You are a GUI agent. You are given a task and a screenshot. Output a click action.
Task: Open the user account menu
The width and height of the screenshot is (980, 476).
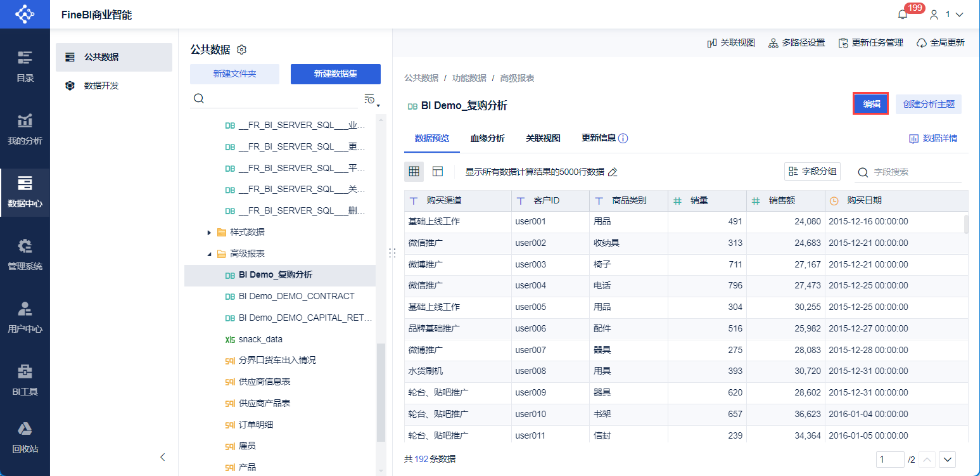[946, 14]
